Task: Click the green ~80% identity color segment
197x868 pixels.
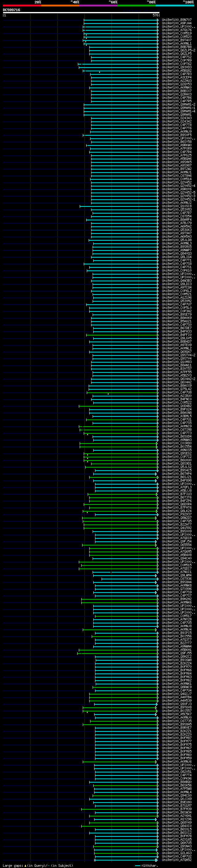Action: (x=137, y=6)
